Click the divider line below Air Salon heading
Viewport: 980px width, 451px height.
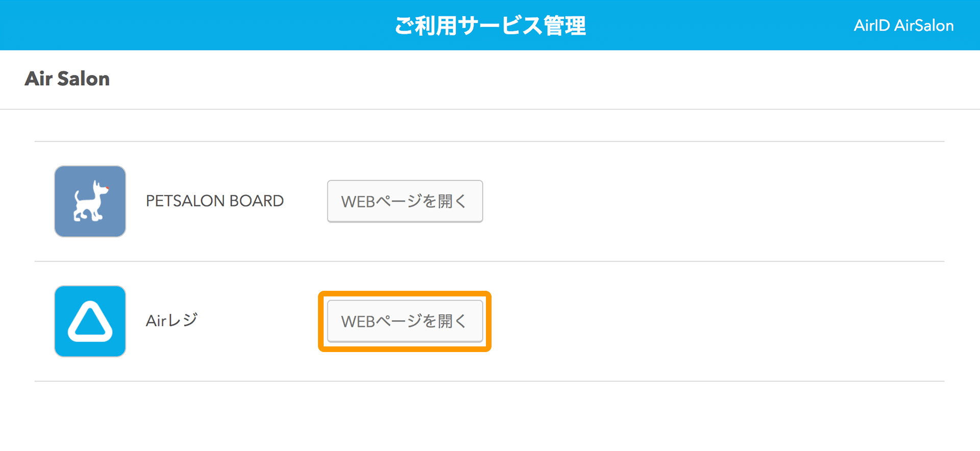tap(490, 109)
